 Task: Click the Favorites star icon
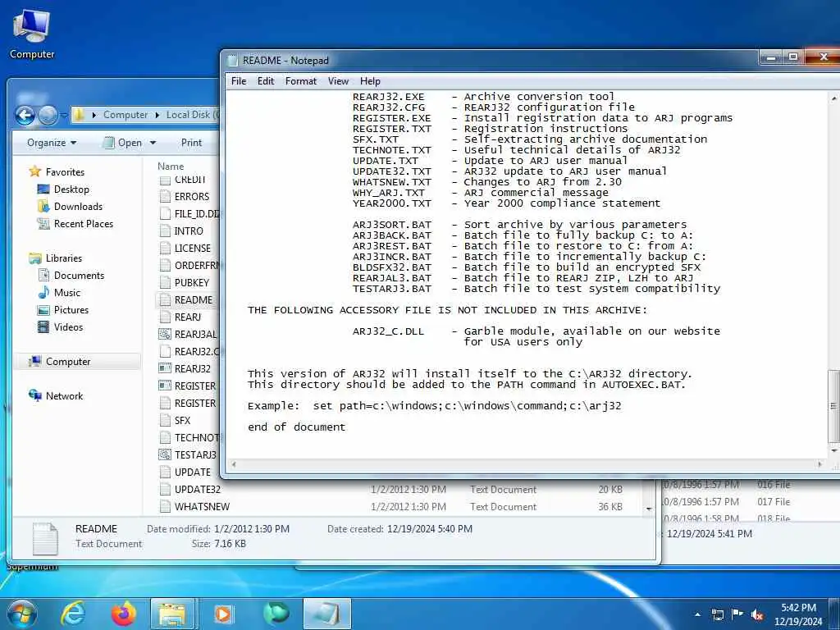click(35, 171)
